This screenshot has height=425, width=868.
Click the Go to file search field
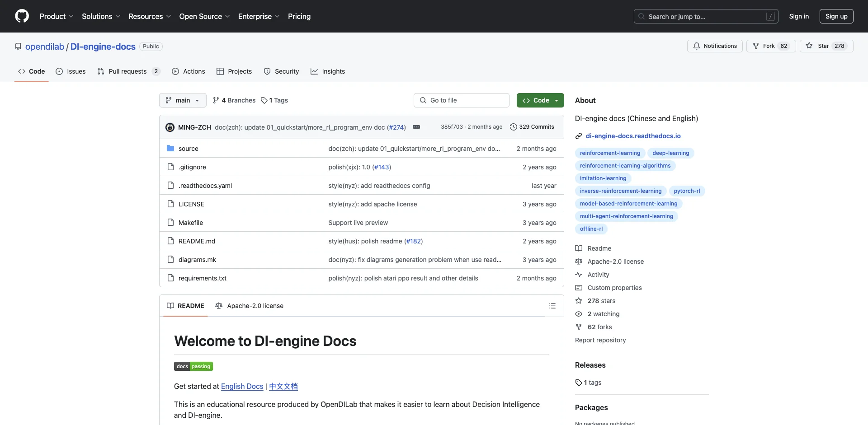462,100
